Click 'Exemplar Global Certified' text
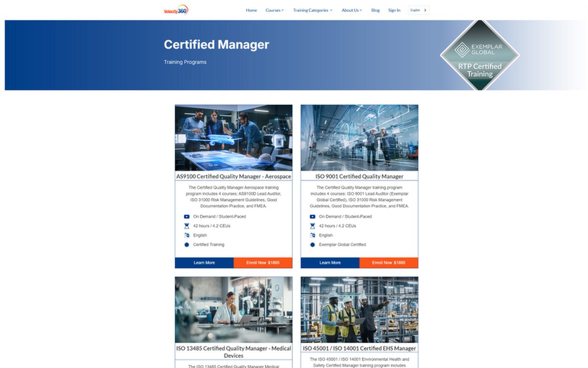 342,245
